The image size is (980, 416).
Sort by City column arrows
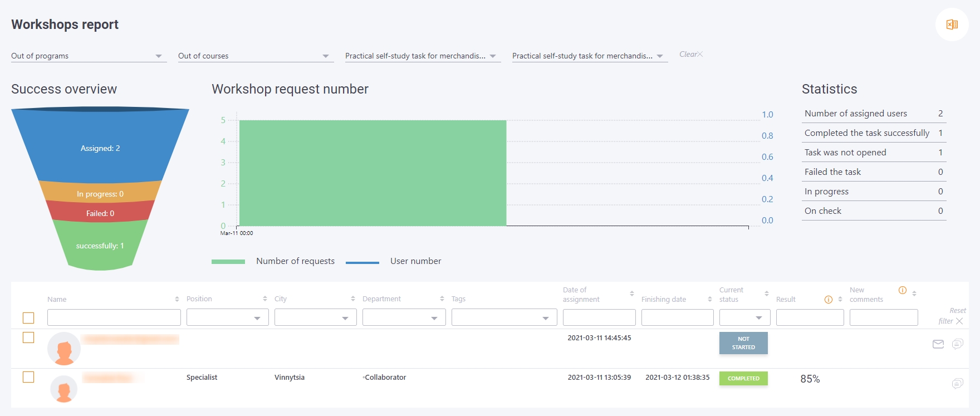(353, 299)
